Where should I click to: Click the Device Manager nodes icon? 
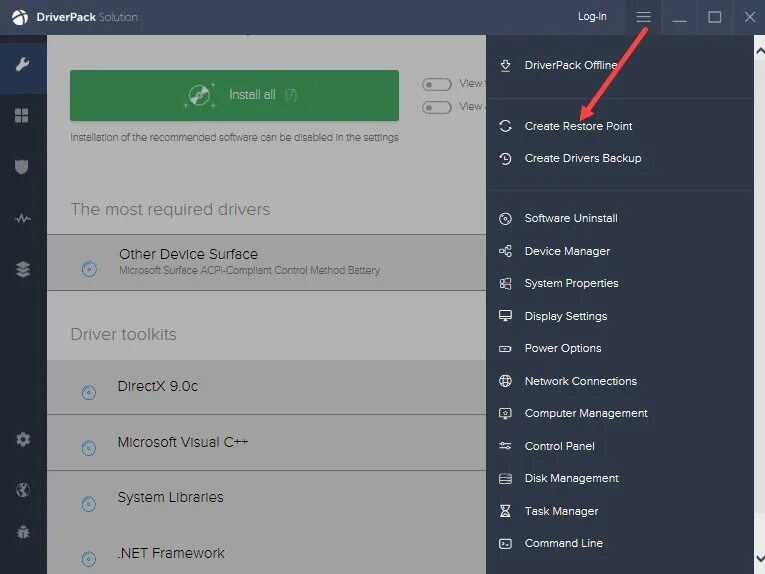pyautogui.click(x=505, y=251)
